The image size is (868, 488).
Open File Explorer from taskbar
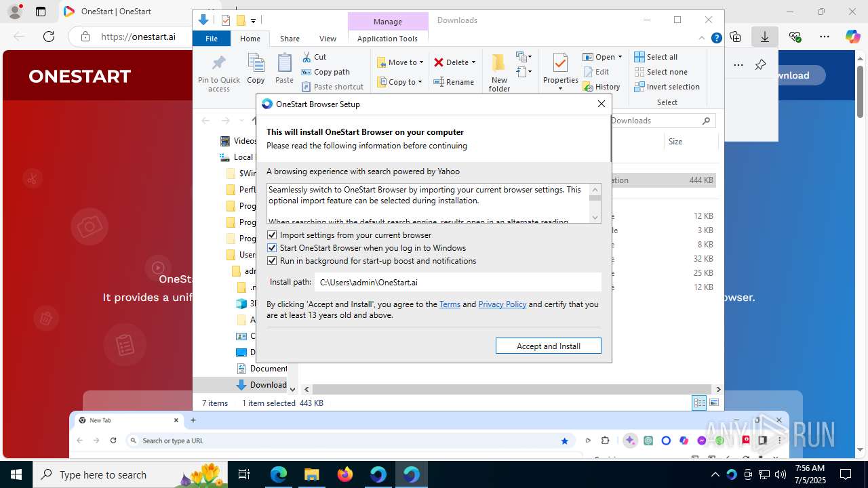311,474
